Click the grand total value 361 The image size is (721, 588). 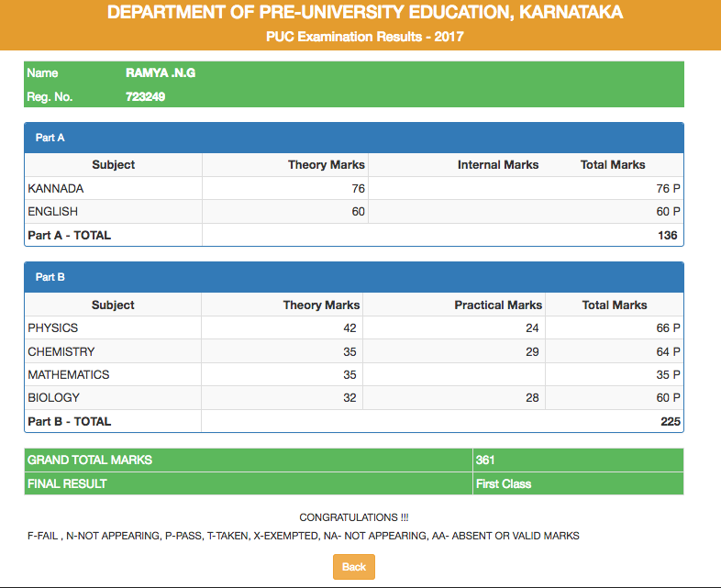[x=485, y=460]
